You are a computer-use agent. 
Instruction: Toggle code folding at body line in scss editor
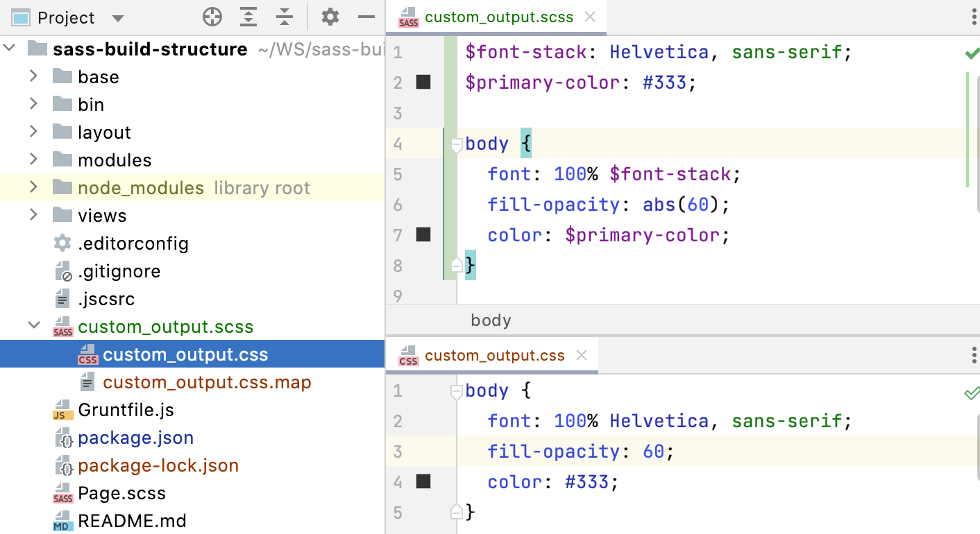click(457, 144)
